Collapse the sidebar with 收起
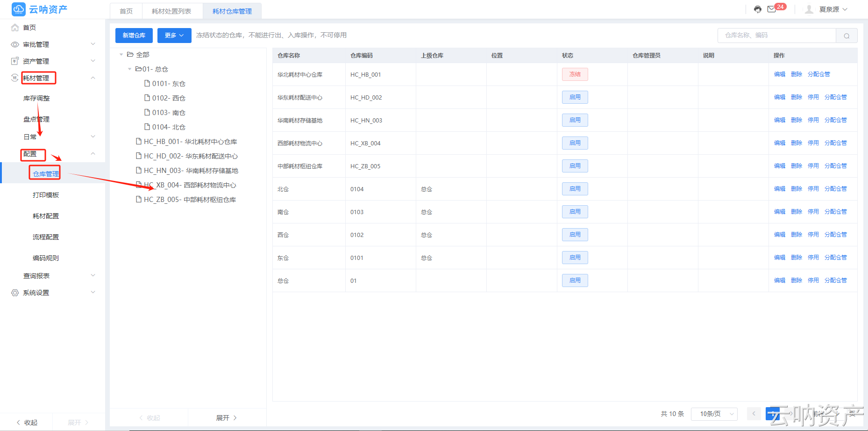The height and width of the screenshot is (431, 868). [27, 423]
